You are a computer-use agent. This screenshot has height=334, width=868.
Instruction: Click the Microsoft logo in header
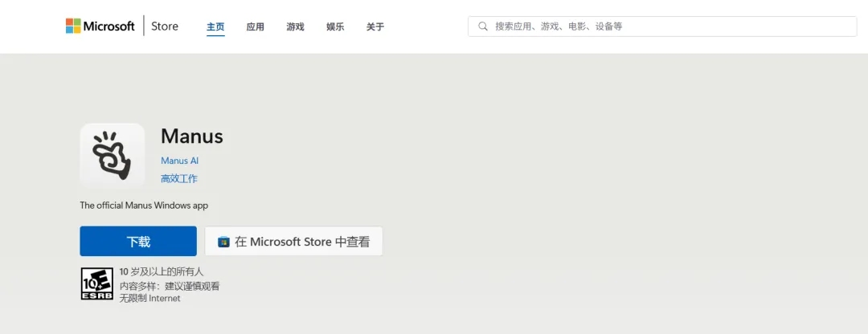tap(100, 26)
